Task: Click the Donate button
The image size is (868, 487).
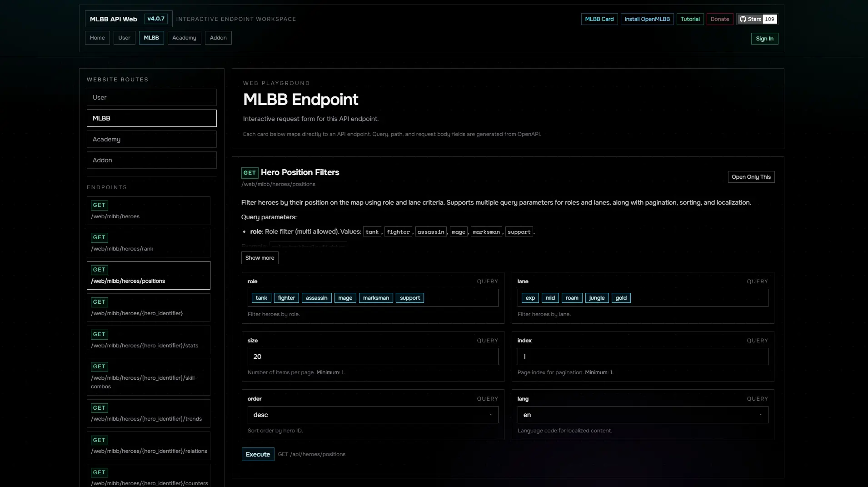Action: pyautogui.click(x=720, y=19)
